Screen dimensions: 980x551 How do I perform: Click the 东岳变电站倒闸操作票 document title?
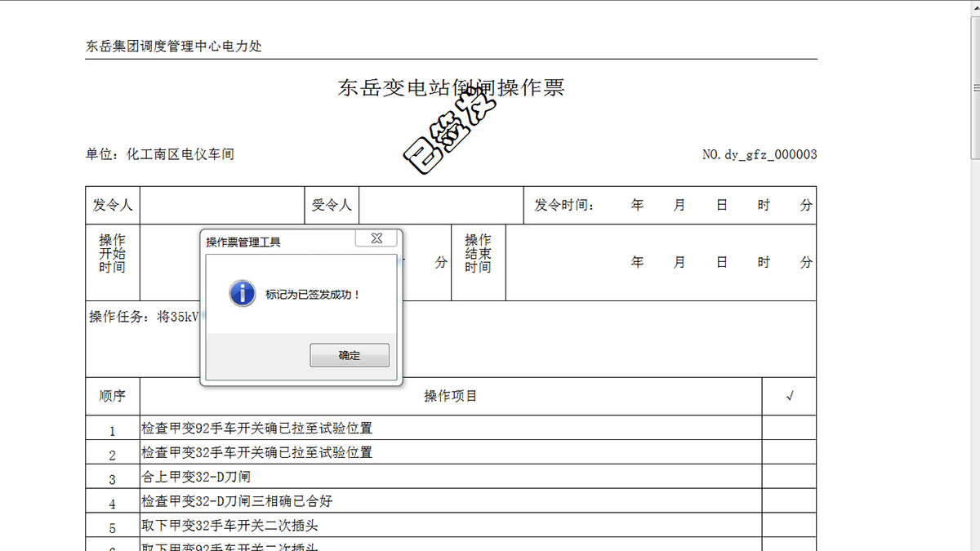pyautogui.click(x=451, y=88)
